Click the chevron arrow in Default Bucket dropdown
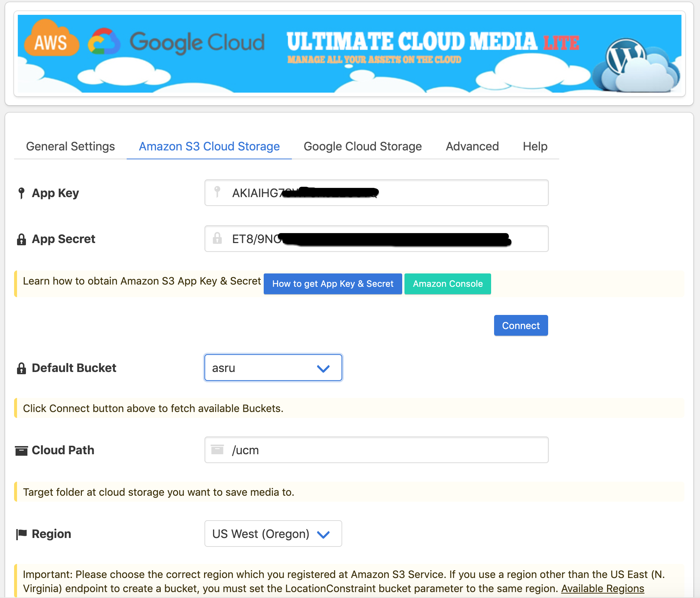This screenshot has width=700, height=598. (323, 368)
